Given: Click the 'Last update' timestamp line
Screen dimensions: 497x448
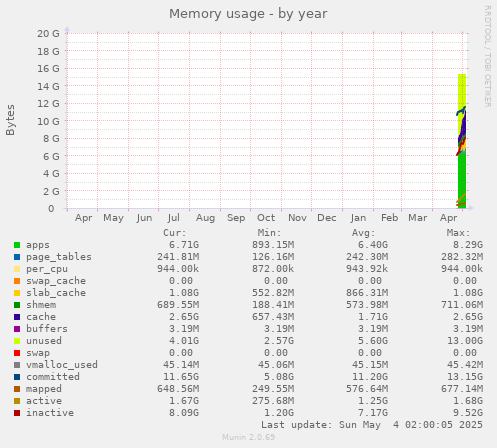Looking at the screenshot, I should click(372, 425).
